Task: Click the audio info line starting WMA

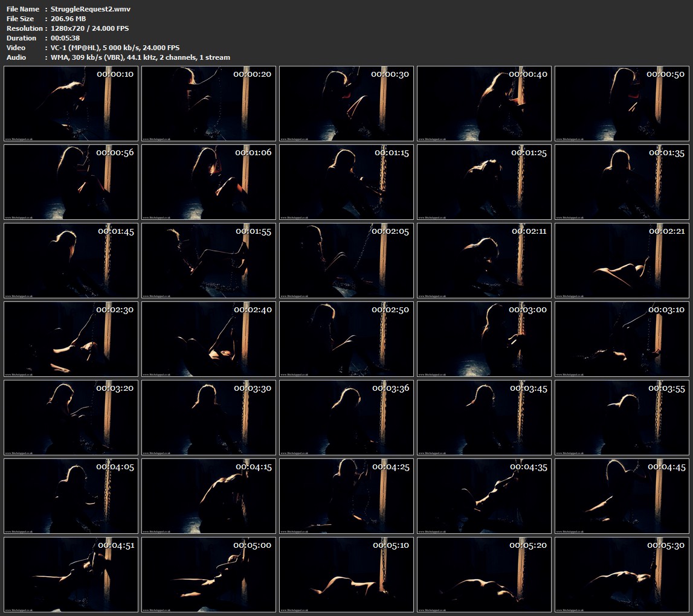Action: pyautogui.click(x=140, y=57)
